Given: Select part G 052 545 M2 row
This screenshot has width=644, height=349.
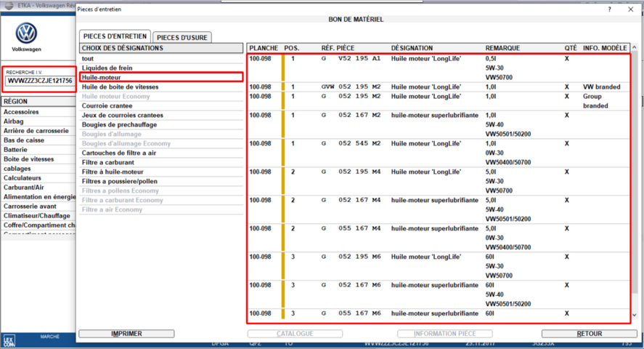Looking at the screenshot, I should click(439, 153).
